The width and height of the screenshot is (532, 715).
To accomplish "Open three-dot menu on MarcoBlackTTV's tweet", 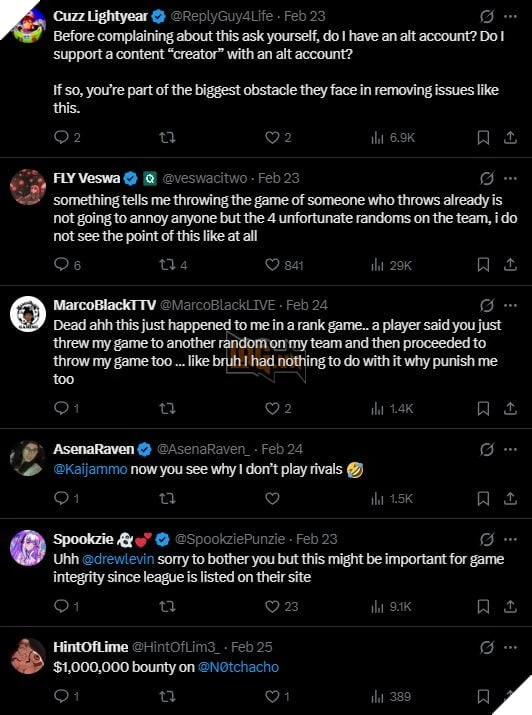I will (511, 305).
